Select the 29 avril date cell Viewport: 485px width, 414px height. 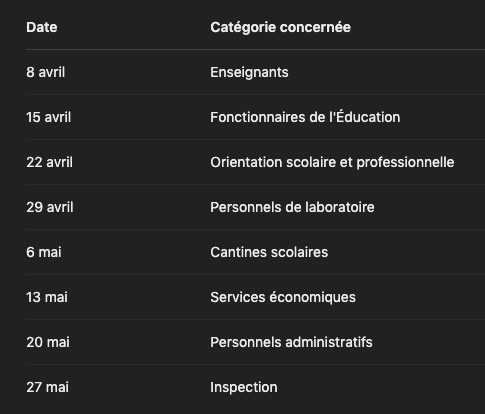pos(50,207)
